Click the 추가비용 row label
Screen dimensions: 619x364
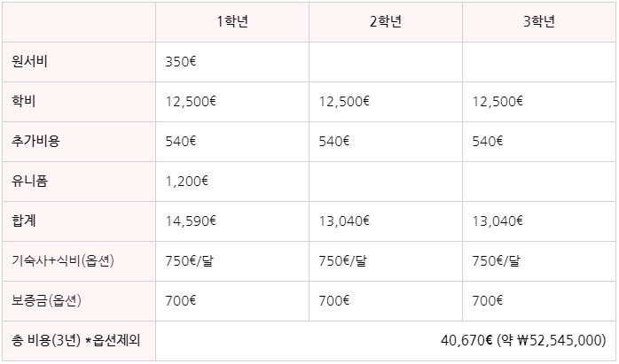coord(35,142)
